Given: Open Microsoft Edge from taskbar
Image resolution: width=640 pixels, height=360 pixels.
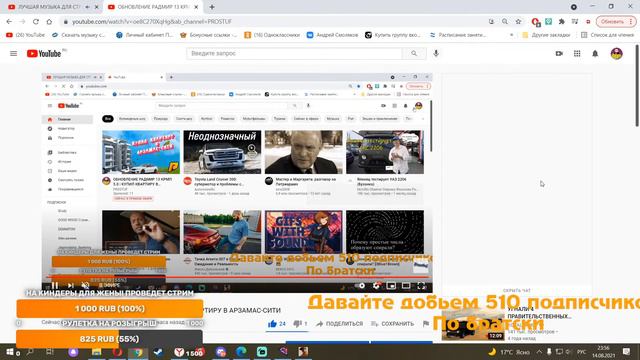Looking at the screenshot, I should point(241,352).
